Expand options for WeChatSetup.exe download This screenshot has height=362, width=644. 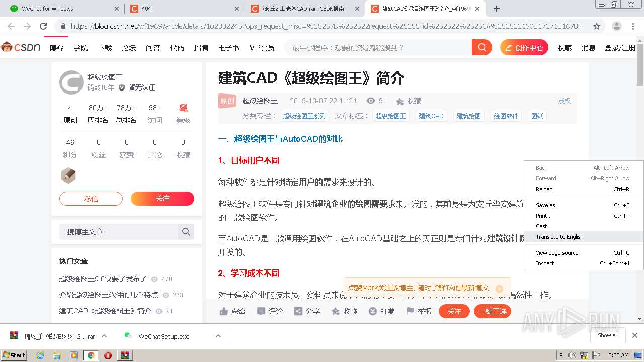218,336
